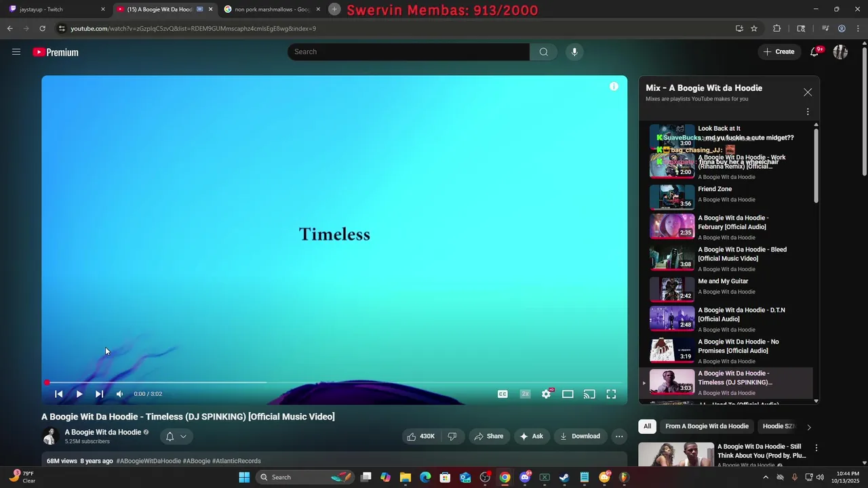Click the Look Back at It thumbnail
This screenshot has height=488, width=868.
click(672, 136)
